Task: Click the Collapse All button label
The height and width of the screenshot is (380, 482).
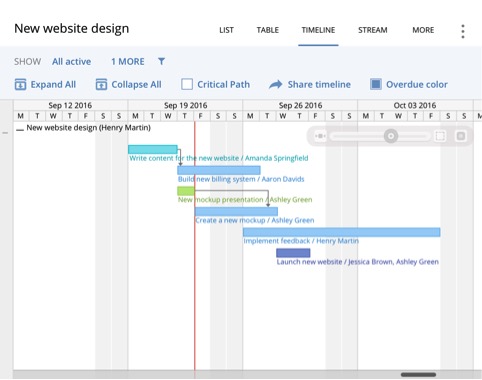Action: [136, 84]
